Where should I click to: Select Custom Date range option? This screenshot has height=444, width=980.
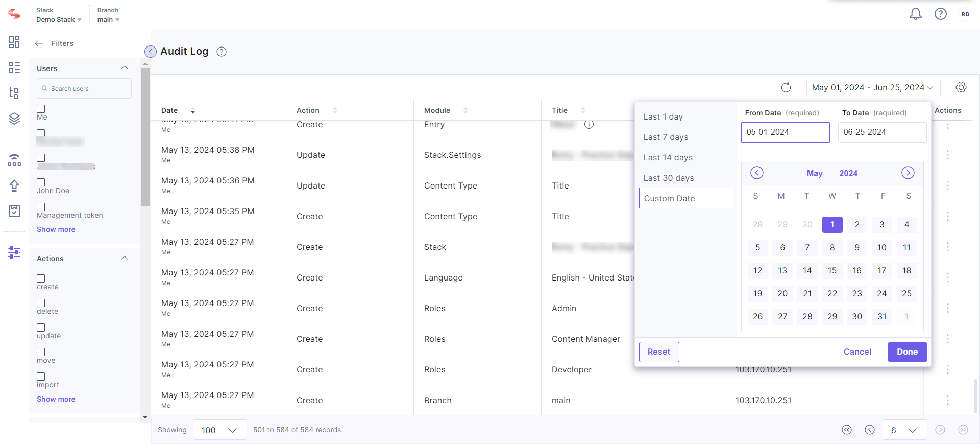[686, 198]
